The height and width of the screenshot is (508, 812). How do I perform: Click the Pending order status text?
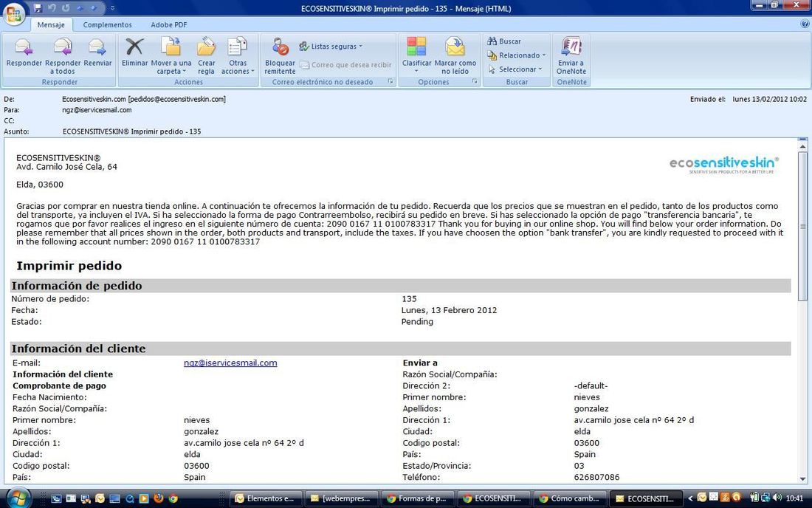point(417,322)
